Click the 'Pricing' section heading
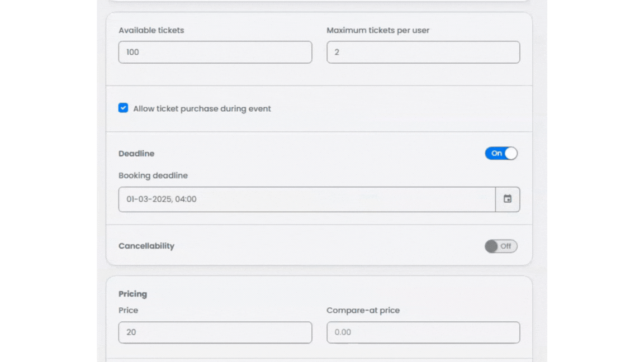The image size is (644, 362). click(x=132, y=294)
